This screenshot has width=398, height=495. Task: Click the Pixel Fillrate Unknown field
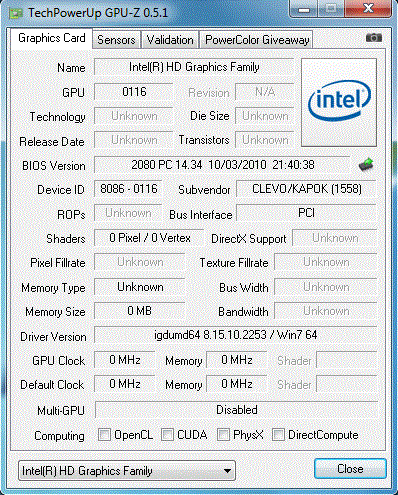140,262
